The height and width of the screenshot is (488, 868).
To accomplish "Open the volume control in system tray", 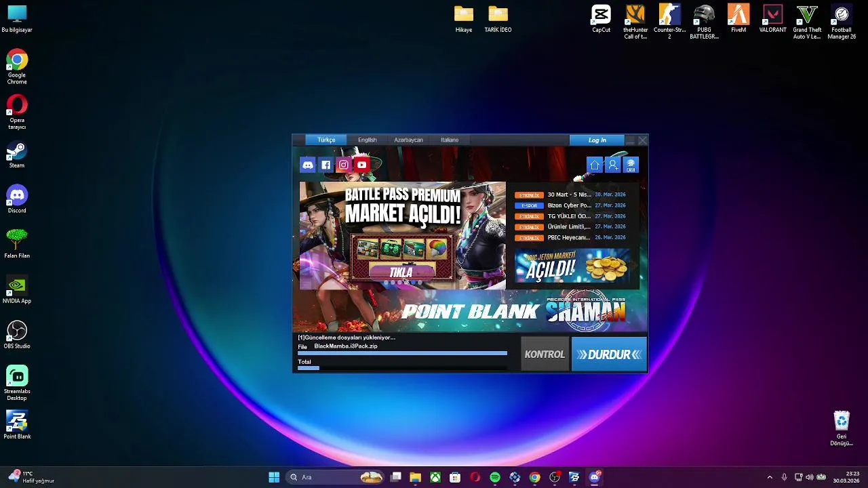I will [810, 477].
